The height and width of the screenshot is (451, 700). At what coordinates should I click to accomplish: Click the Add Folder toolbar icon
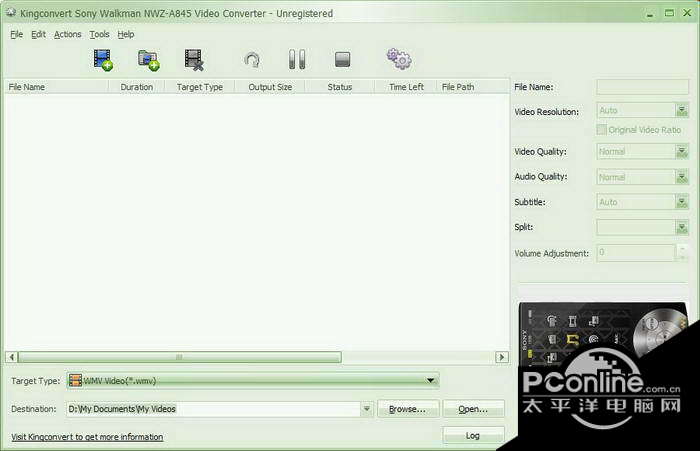[x=149, y=60]
